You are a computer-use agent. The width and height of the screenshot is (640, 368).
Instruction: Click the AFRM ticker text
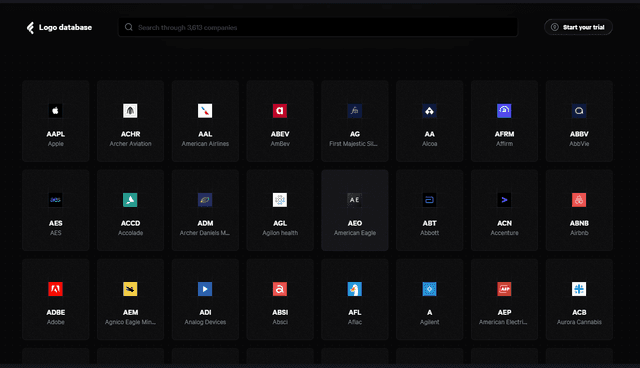[x=504, y=134]
